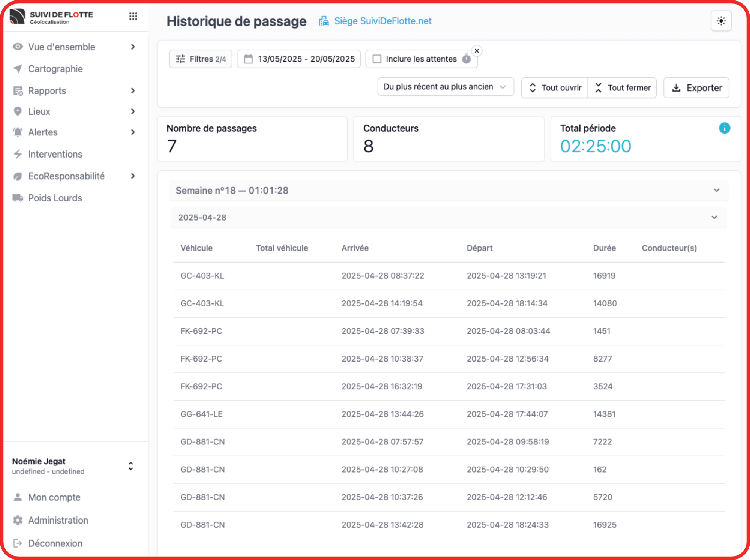
Task: Open the Filtres 2/4 button
Action: (x=201, y=59)
